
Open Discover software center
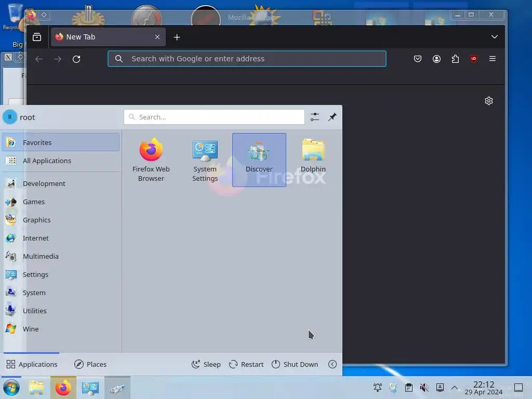[259, 160]
